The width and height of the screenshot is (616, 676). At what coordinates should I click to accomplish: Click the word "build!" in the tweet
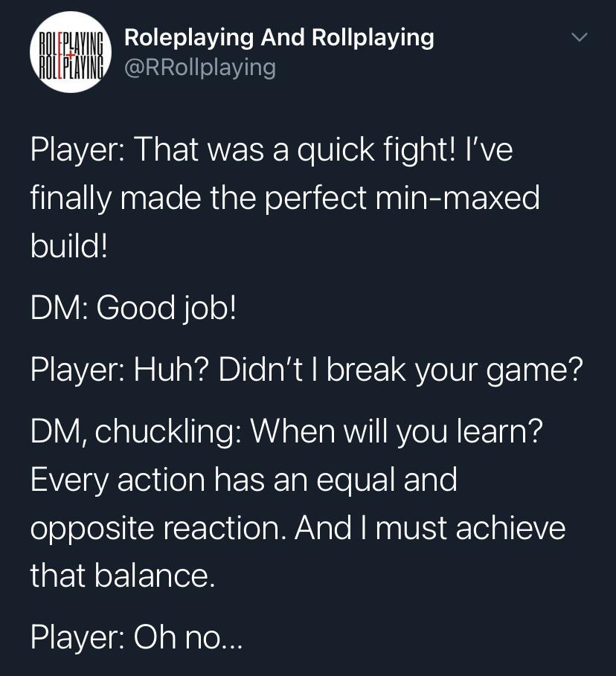click(69, 246)
